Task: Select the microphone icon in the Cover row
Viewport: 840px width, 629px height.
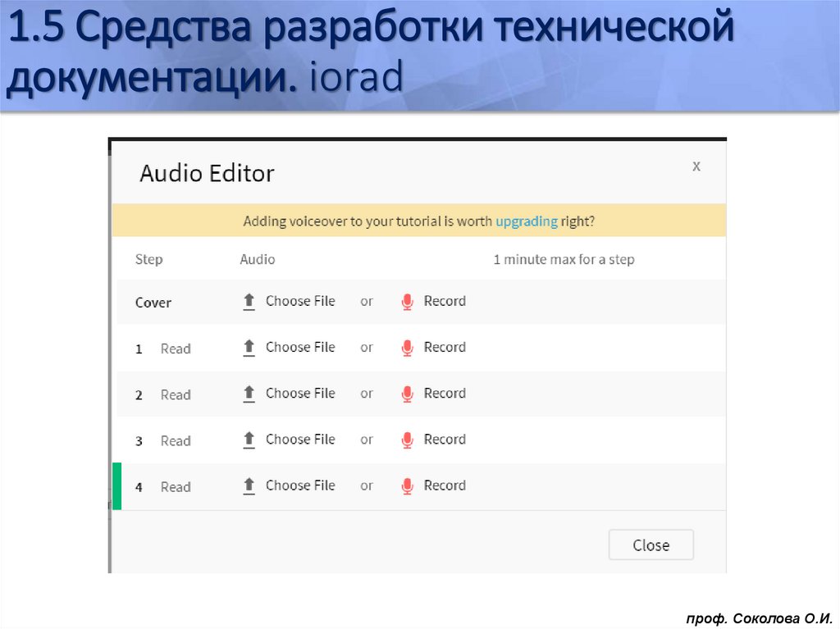Action: pyautogui.click(x=406, y=301)
